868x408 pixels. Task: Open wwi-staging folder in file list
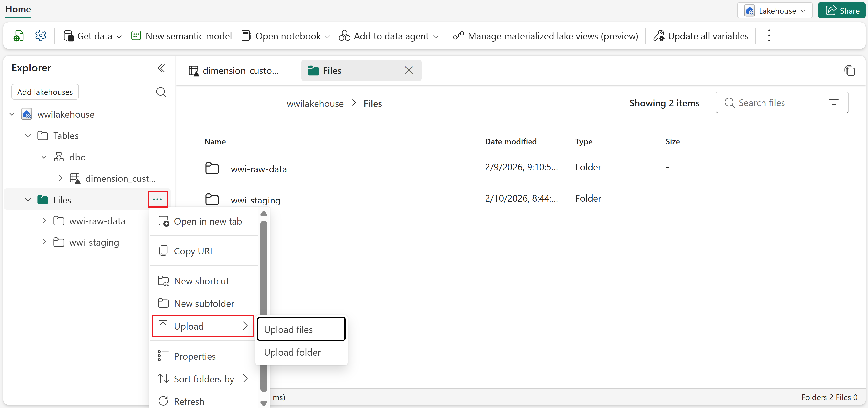[255, 200]
